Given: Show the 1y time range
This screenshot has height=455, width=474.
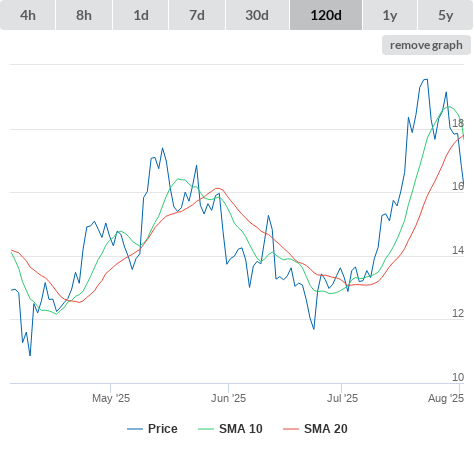Looking at the screenshot, I should tap(390, 15).
